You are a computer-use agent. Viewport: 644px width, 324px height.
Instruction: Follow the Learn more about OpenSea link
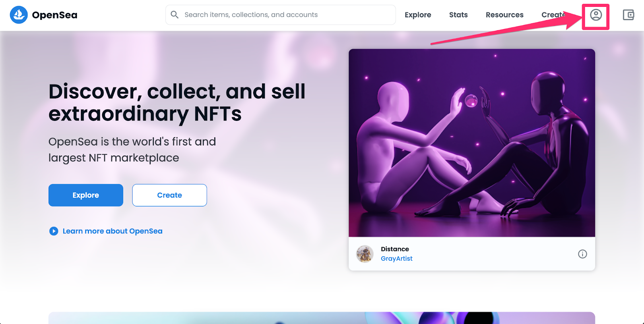click(x=112, y=231)
